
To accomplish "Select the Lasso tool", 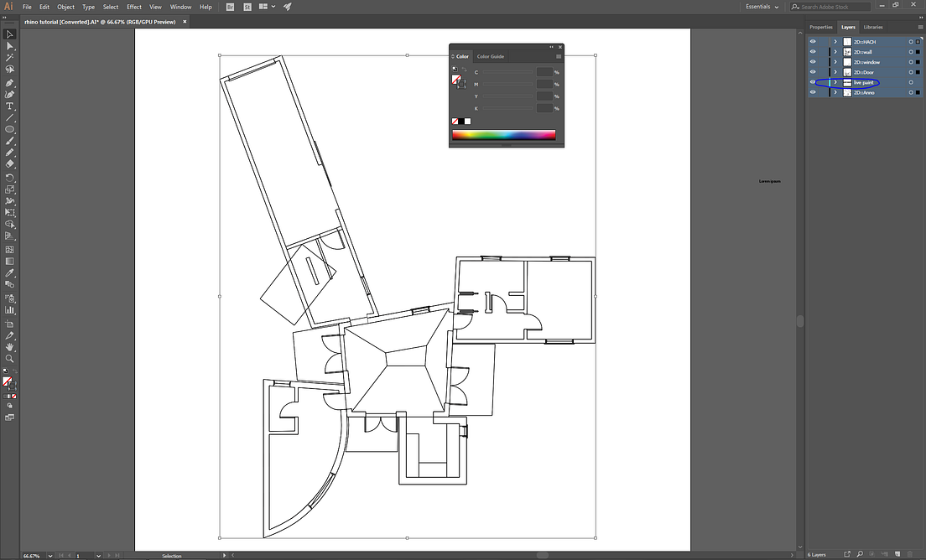I will tap(9, 69).
